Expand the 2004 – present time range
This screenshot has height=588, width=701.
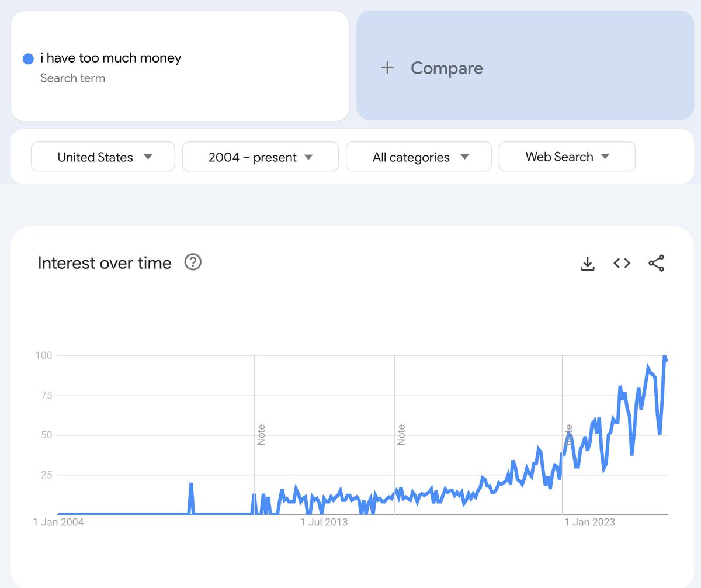point(261,157)
